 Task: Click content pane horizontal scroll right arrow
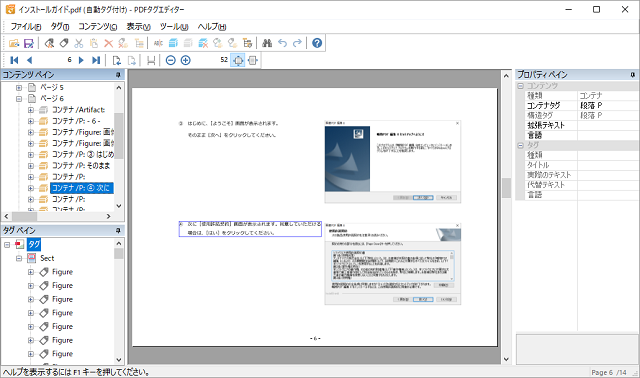coord(109,216)
